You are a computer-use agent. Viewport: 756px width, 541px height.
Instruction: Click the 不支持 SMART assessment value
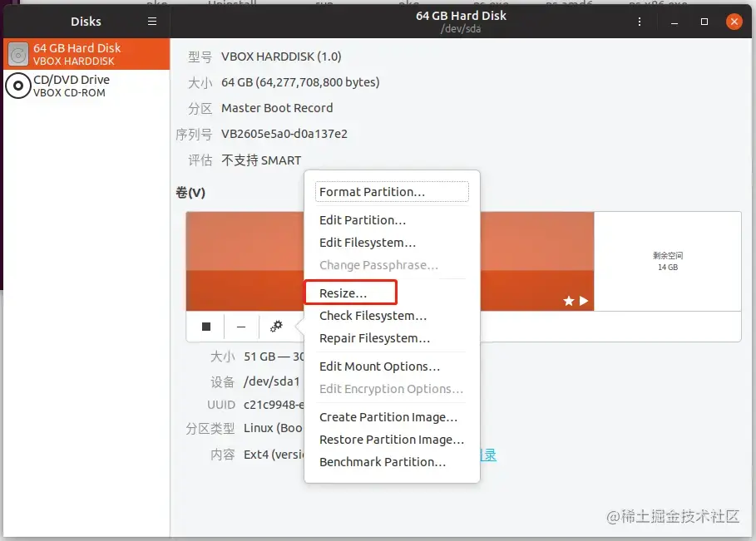(261, 160)
